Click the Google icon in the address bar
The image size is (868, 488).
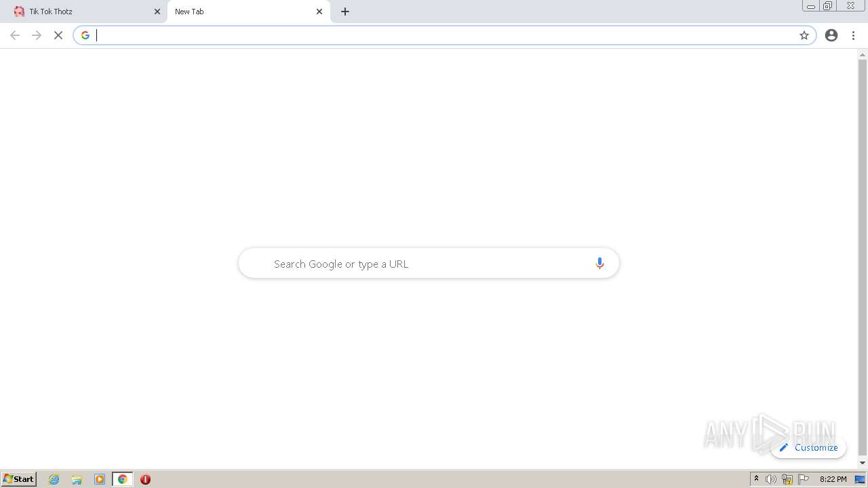tap(85, 35)
